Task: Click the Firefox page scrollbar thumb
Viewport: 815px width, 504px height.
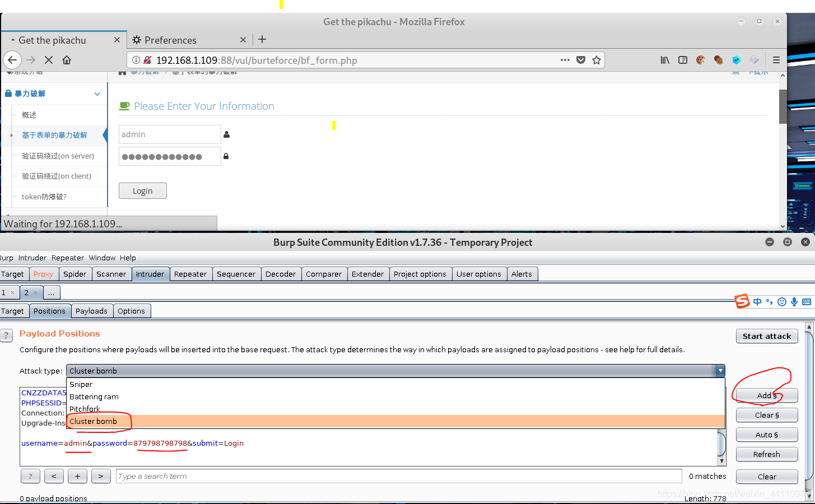Action: [x=783, y=106]
